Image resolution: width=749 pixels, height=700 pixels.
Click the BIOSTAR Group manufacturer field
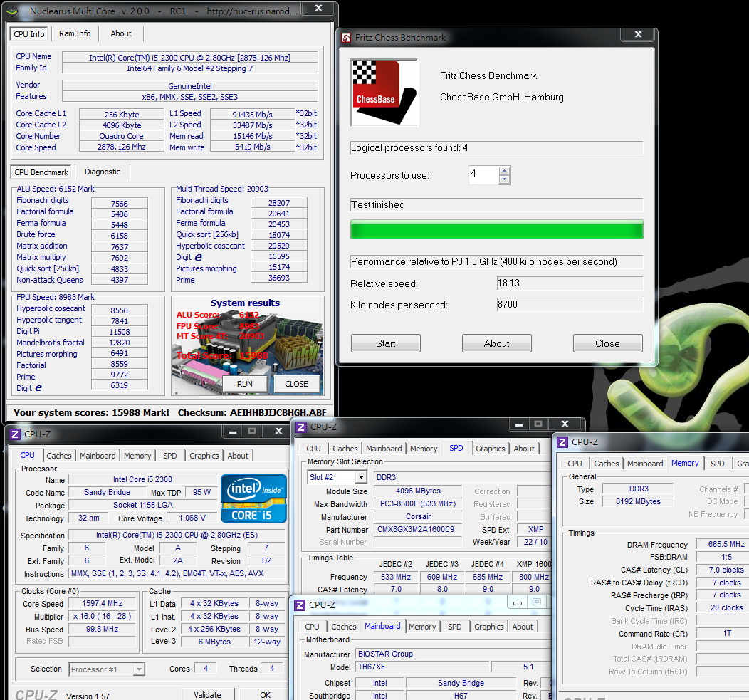coord(454,654)
